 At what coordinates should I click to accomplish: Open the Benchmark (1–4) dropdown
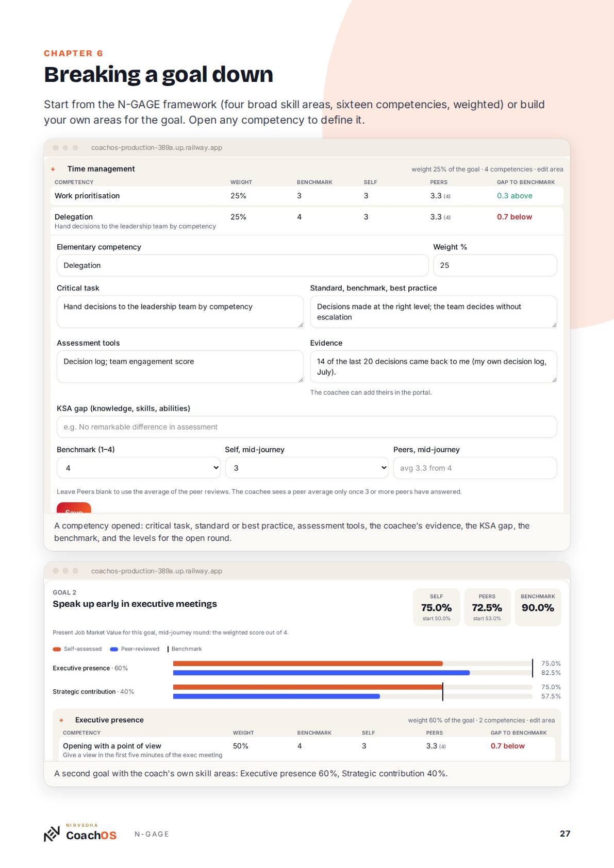pos(139,468)
